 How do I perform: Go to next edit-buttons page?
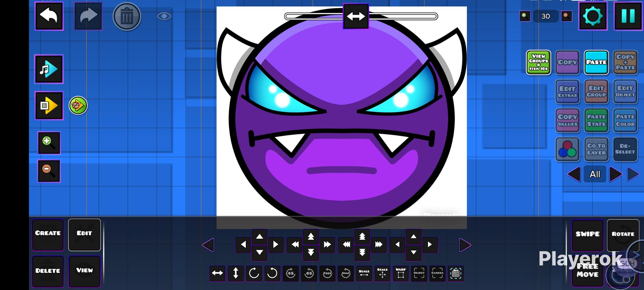(x=465, y=245)
